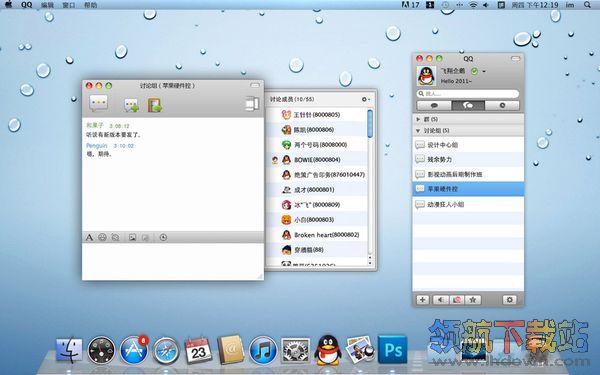Open Photoshop from the Dock
Viewport: 600px width, 375px height.
click(392, 349)
